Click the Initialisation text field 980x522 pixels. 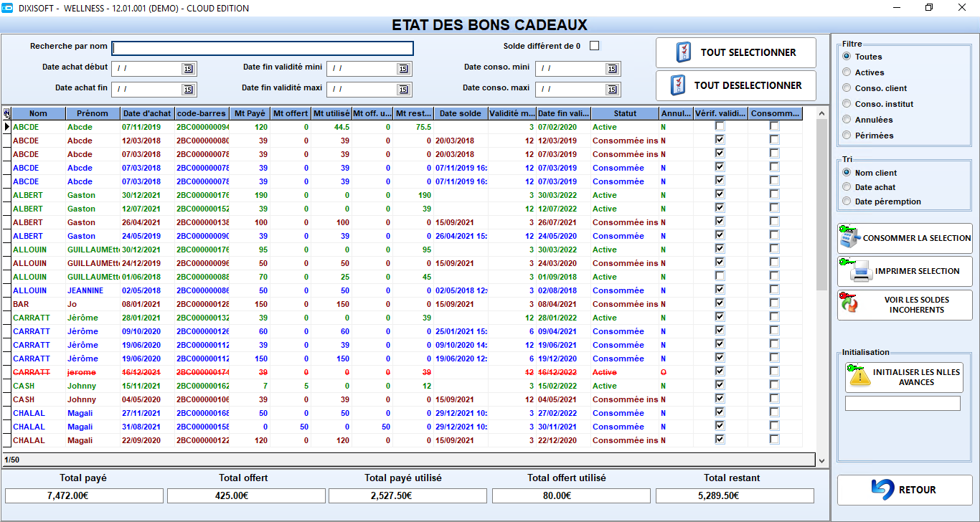(x=903, y=404)
